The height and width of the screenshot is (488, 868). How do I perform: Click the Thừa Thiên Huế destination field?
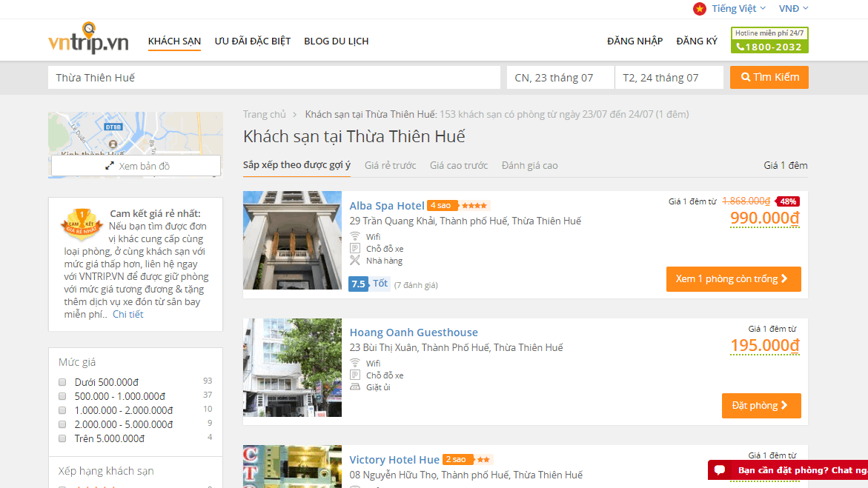274,78
